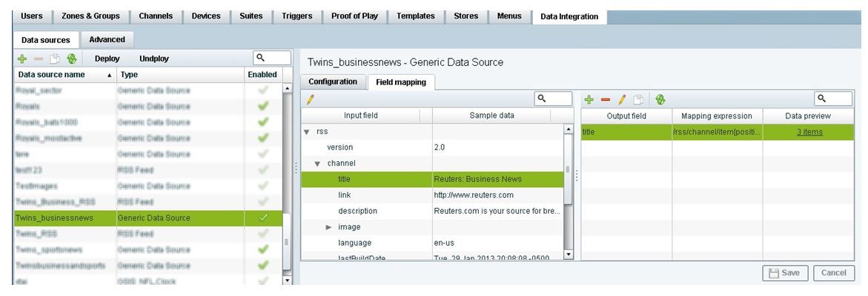Screen dimensions: 868x296
Task: Open the Users tab
Action: coord(32,16)
